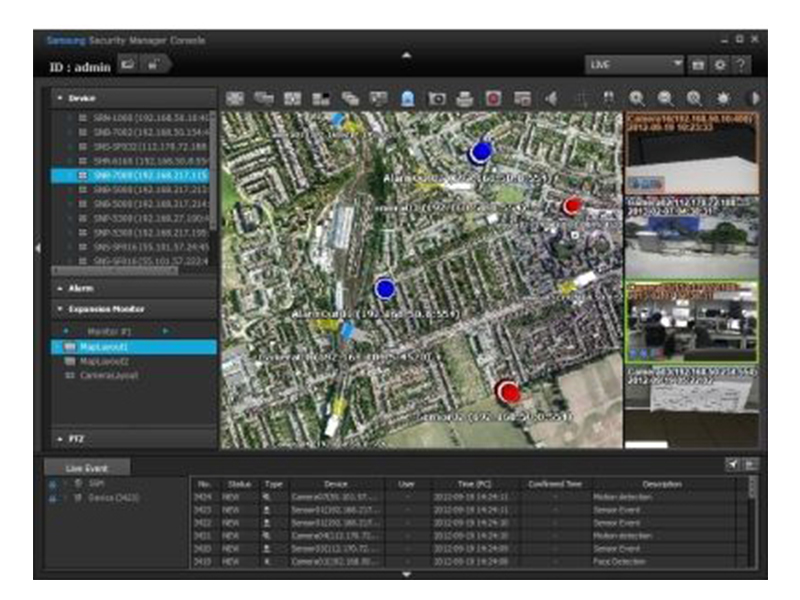Zoom out with the minus magnifier icon

pos(664,98)
